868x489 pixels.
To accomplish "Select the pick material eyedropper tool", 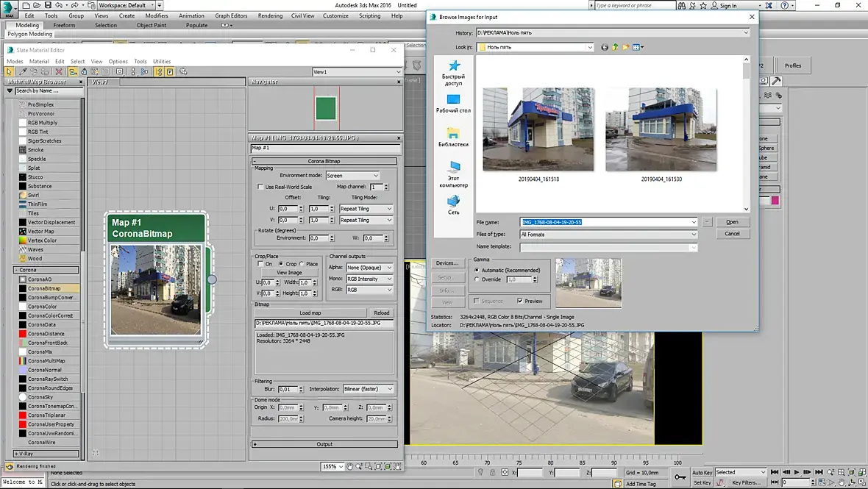I will pos(23,72).
